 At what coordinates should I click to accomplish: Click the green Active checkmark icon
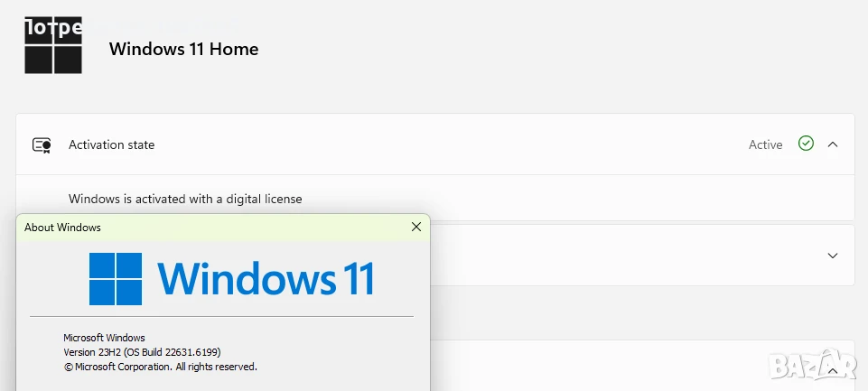click(x=806, y=144)
